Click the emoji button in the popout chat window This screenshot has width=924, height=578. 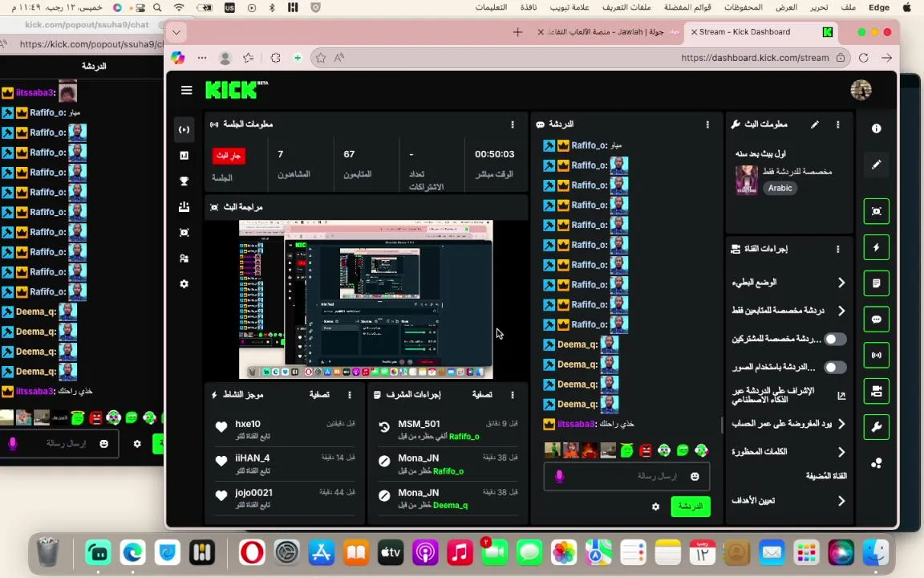click(103, 443)
